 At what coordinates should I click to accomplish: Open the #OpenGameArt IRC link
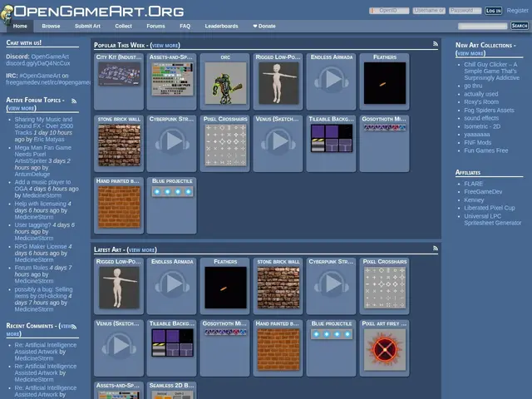point(40,76)
